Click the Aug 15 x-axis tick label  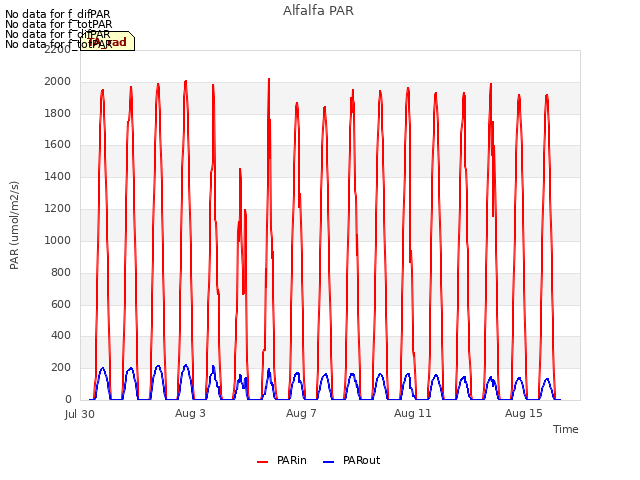click(524, 413)
